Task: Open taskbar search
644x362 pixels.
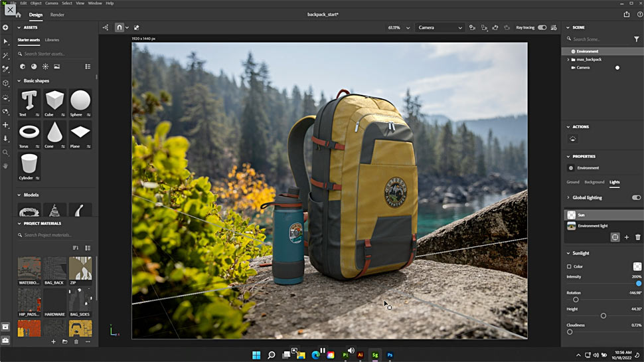Action: point(271,355)
